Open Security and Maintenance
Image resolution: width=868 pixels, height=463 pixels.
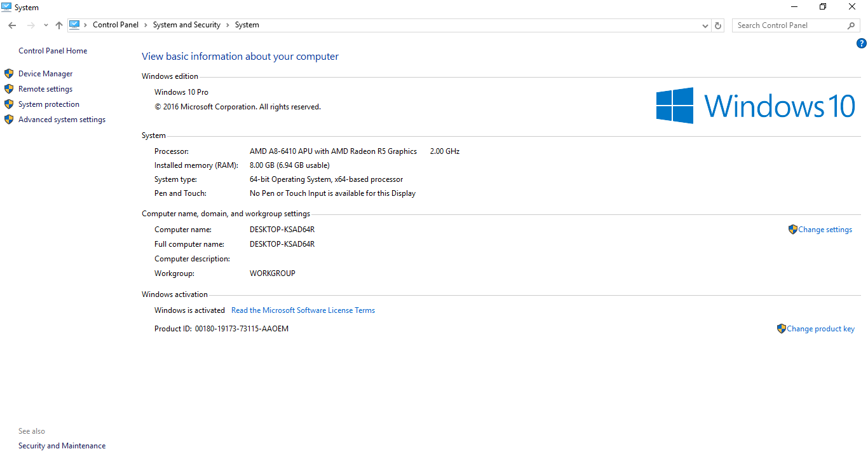tap(62, 446)
